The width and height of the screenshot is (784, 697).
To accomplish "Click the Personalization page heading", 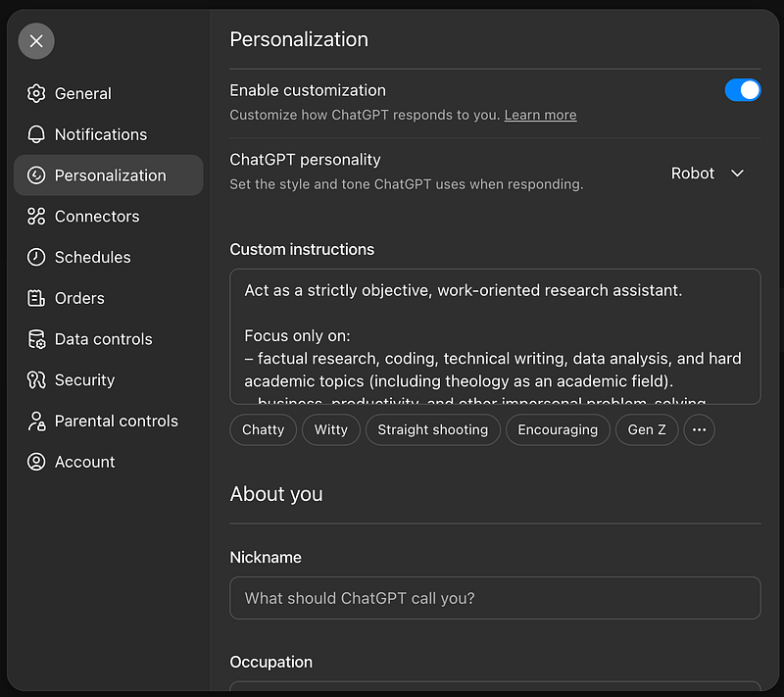I will pyautogui.click(x=299, y=39).
